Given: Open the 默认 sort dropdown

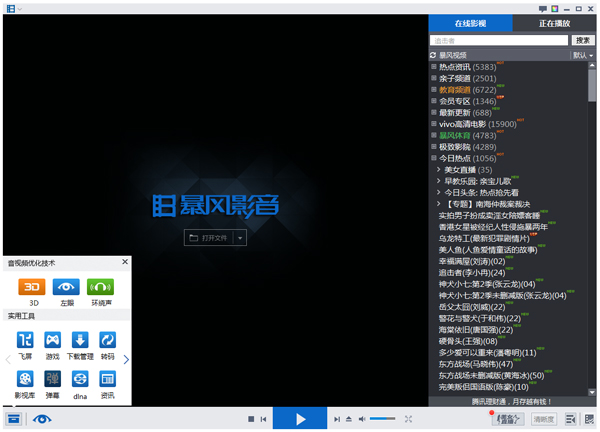Looking at the screenshot, I should [583, 55].
